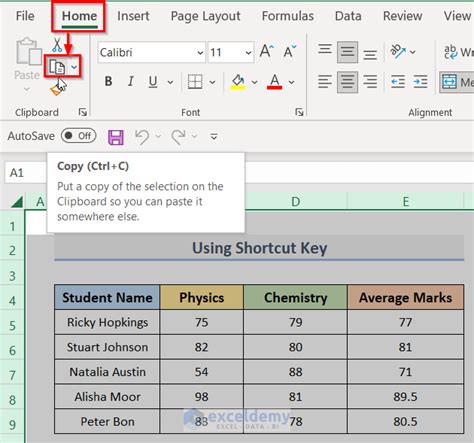Save the workbook with floppy disk icon

116,137
